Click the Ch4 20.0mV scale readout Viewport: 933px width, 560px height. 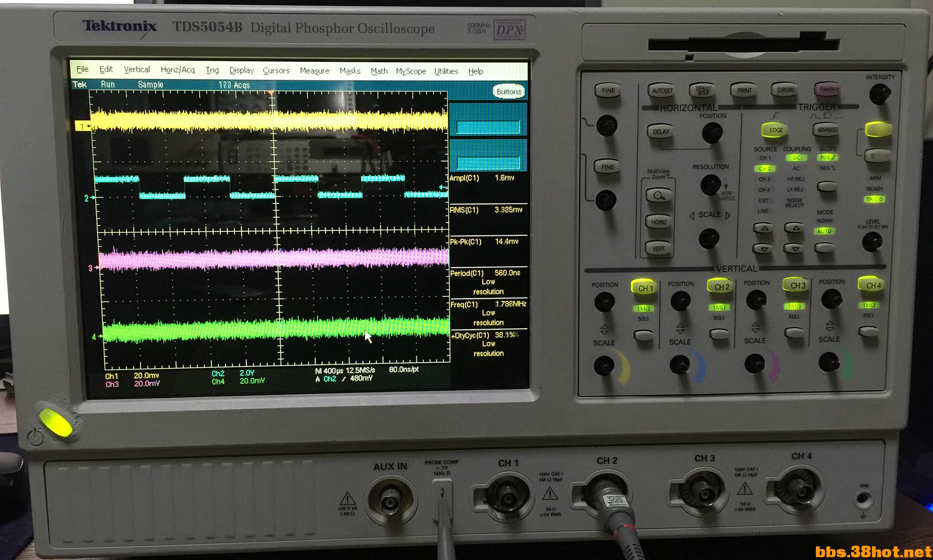click(238, 381)
